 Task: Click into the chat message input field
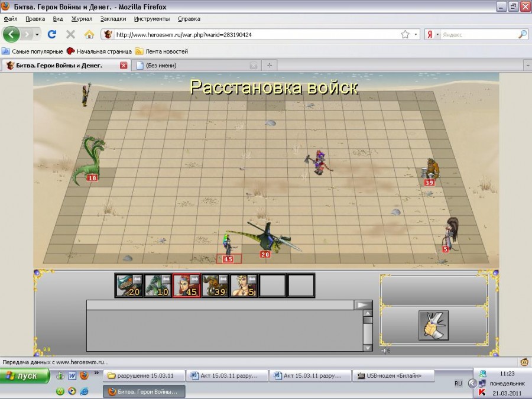pos(220,305)
